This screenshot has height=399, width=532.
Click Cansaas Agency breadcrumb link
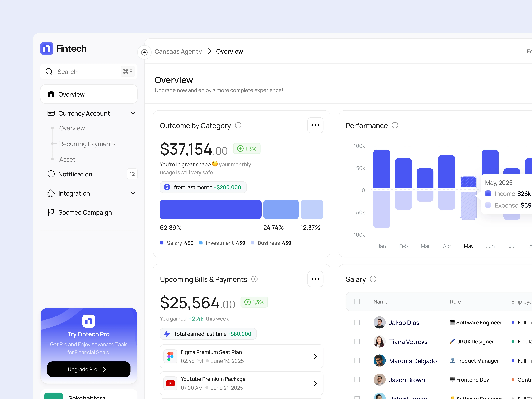[178, 51]
